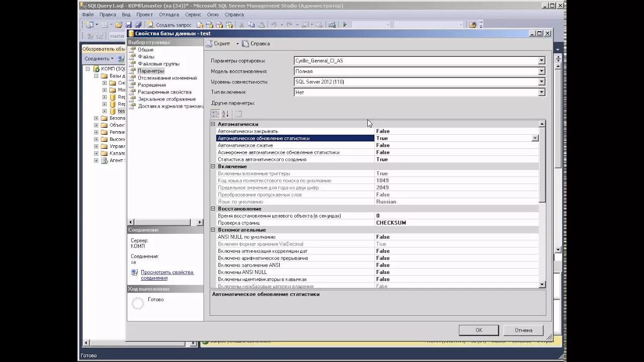Click the connection properties icon near link
Image resolution: width=644 pixels, height=362 pixels.
pyautogui.click(x=134, y=273)
